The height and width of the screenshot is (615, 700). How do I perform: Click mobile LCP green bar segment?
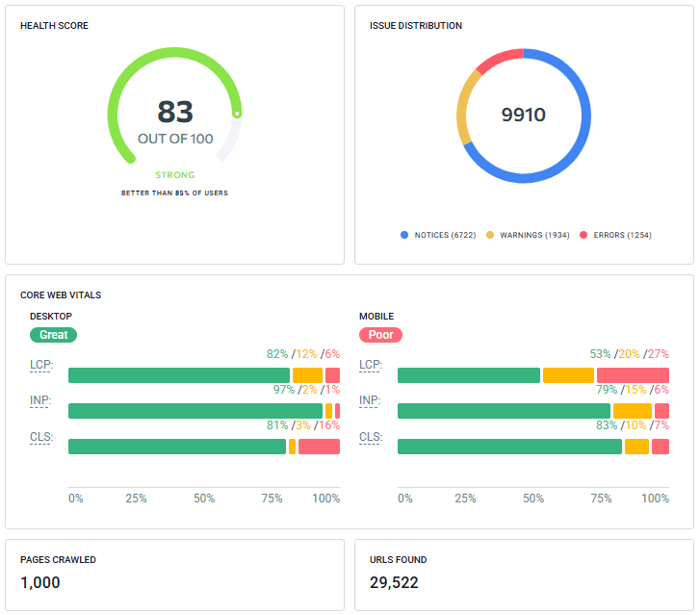469,375
